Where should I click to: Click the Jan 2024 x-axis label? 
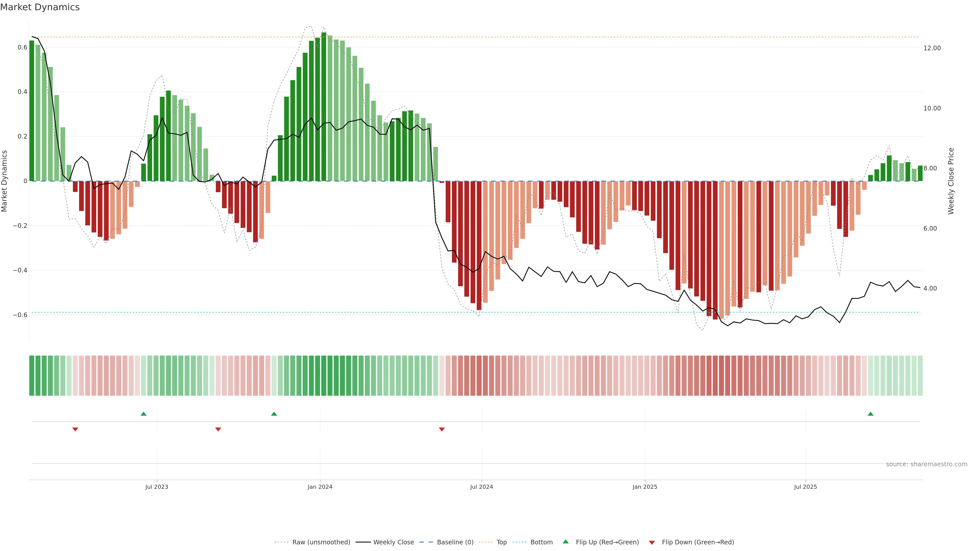(320, 487)
